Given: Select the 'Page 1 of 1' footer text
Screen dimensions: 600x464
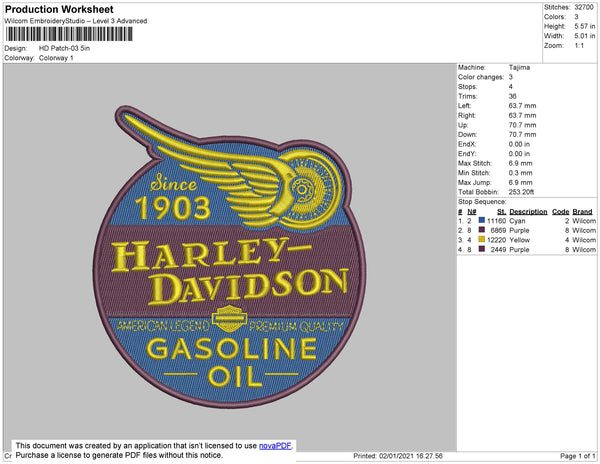Looking at the screenshot, I should pos(578,456).
